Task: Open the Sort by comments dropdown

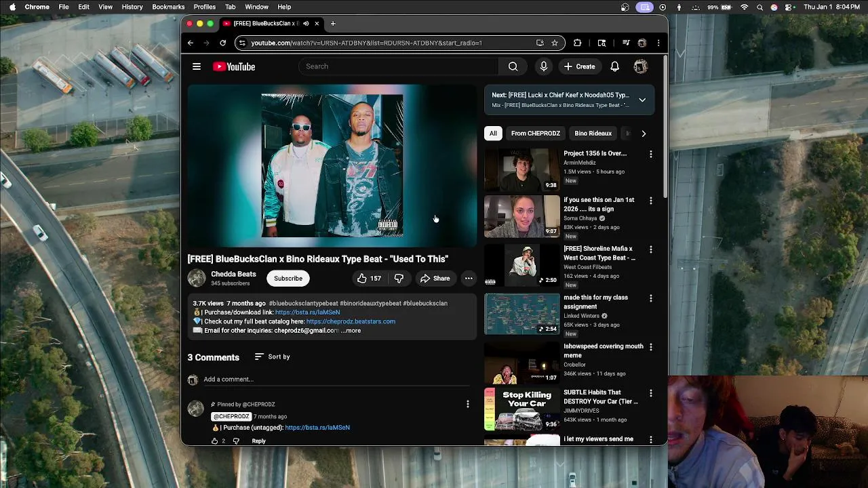Action: click(272, 357)
